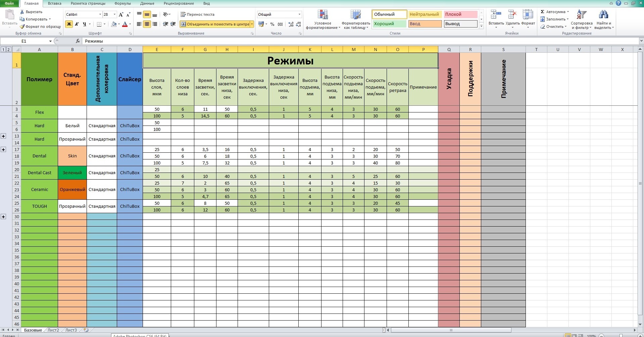Open Find and Select (Найти и выделить) binoculars
Screen dimensions: 644x337
point(603,19)
